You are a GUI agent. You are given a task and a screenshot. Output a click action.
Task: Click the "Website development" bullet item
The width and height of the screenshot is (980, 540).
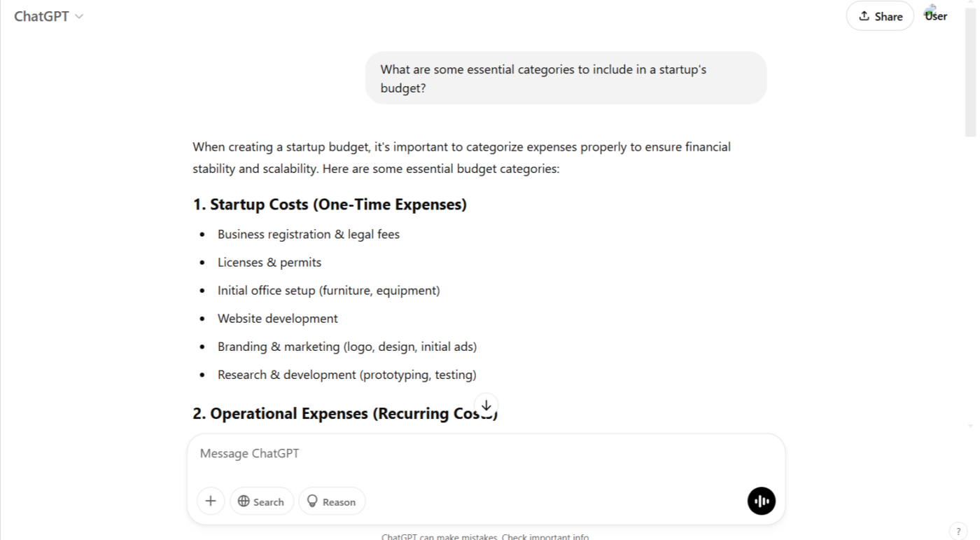pos(277,319)
